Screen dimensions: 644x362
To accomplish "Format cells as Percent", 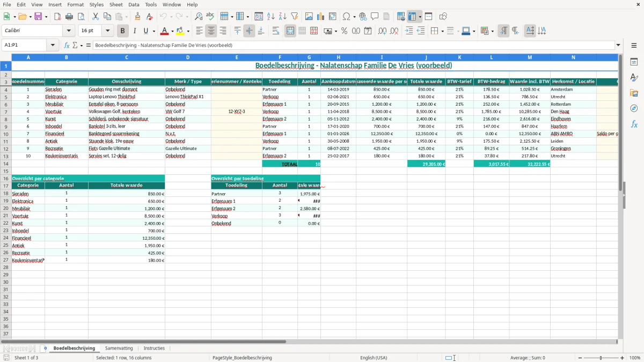I will pyautogui.click(x=345, y=31).
